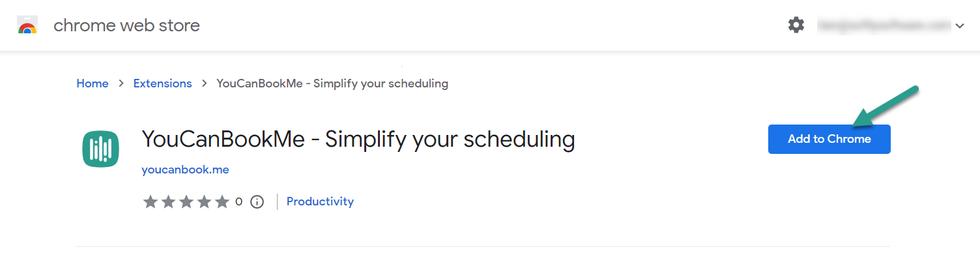Visit the youcanbook.me developer link
The height and width of the screenshot is (253, 980).
[185, 170]
